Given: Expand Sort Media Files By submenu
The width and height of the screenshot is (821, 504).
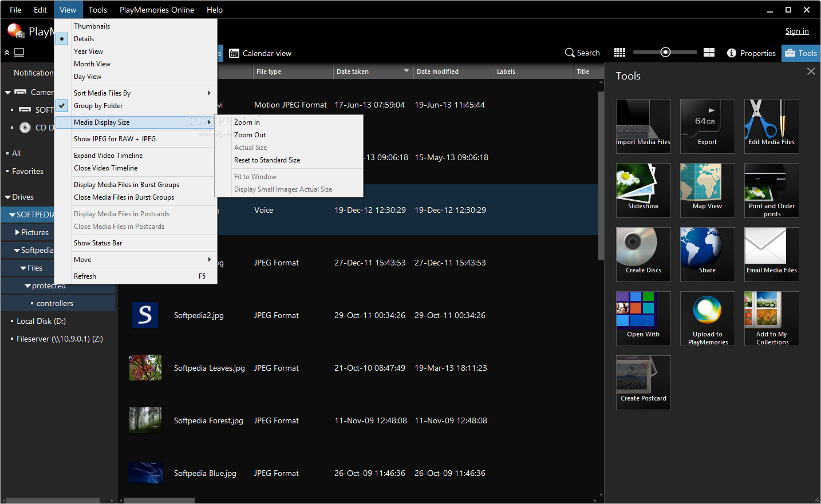Looking at the screenshot, I should 136,93.
